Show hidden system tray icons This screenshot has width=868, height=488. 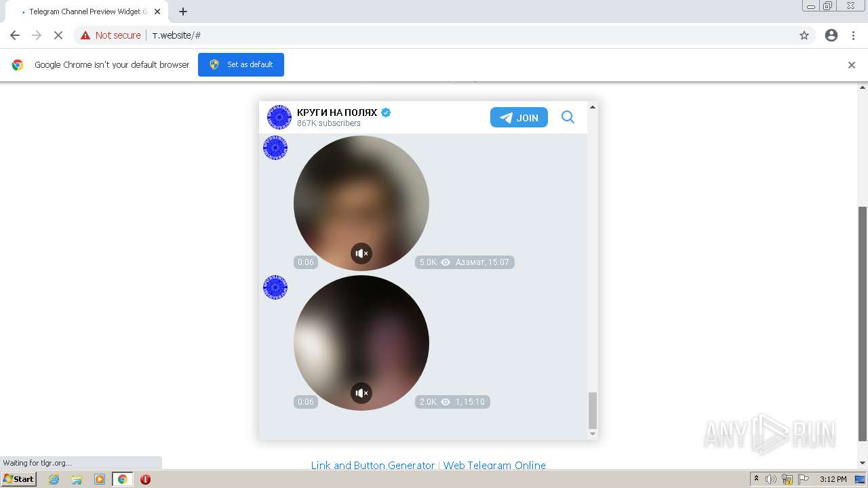coord(756,479)
